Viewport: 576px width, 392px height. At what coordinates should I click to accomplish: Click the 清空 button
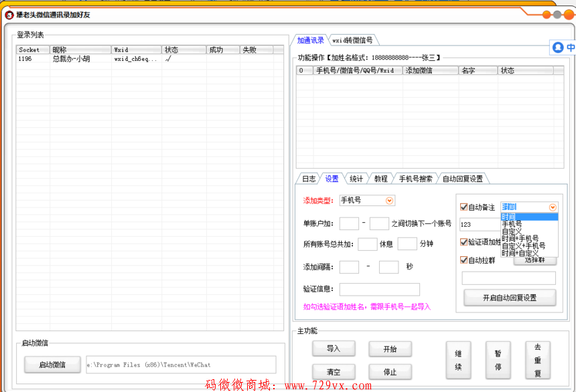334,372
